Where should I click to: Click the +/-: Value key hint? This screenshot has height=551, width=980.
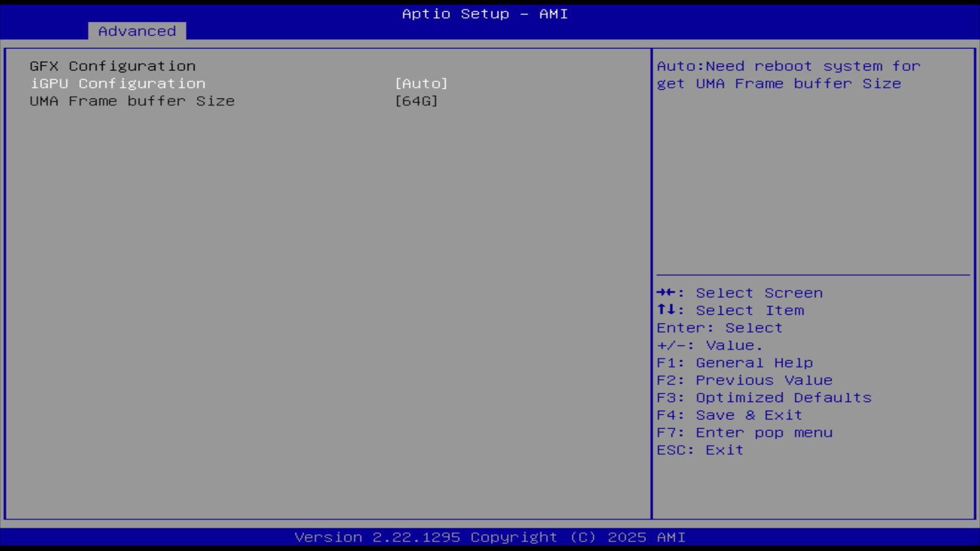709,345
